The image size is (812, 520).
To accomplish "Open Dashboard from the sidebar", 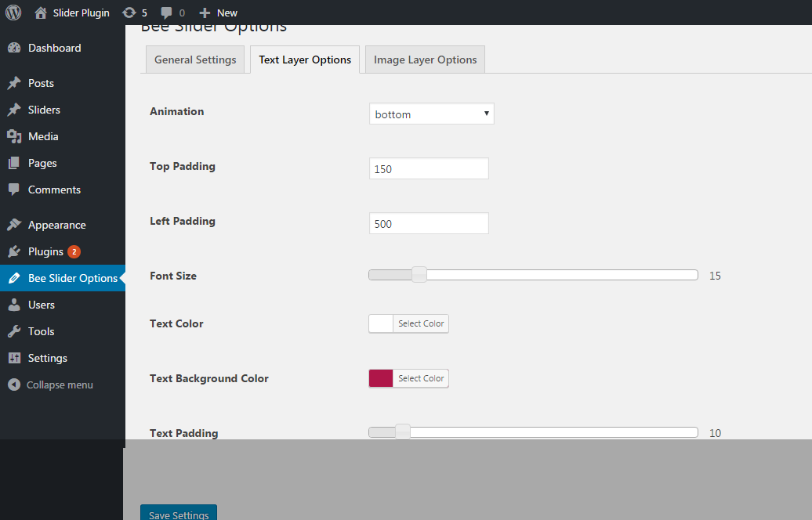I will coord(54,48).
